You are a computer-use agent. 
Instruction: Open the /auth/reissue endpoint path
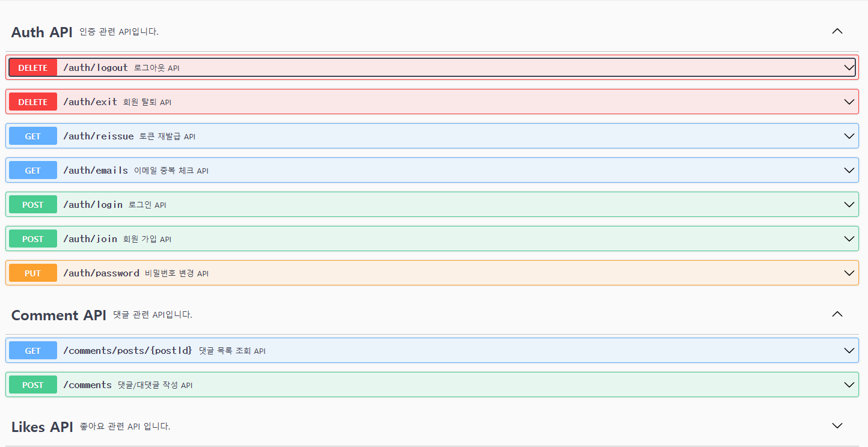point(99,136)
